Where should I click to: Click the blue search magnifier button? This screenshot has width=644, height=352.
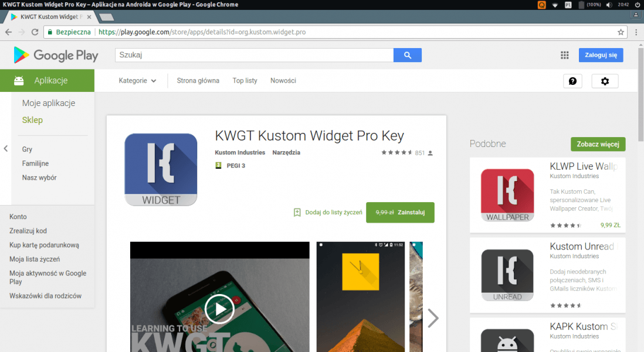(408, 55)
